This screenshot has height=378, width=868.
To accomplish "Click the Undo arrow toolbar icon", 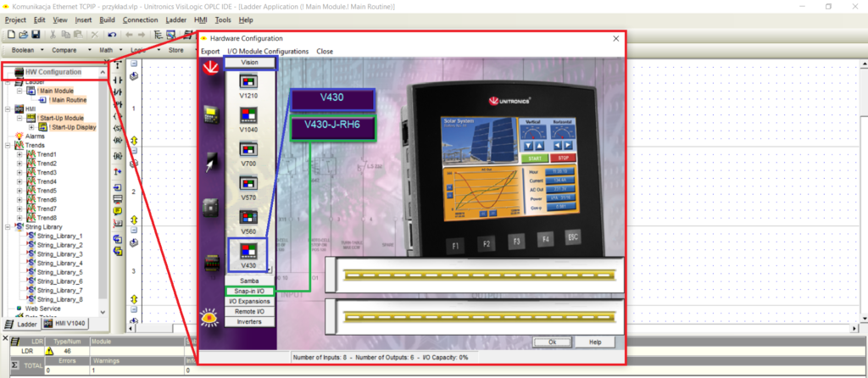I will (112, 35).
